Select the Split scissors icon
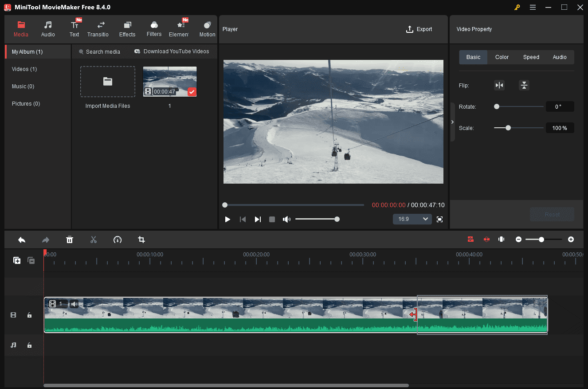This screenshot has height=389, width=588. [94, 240]
